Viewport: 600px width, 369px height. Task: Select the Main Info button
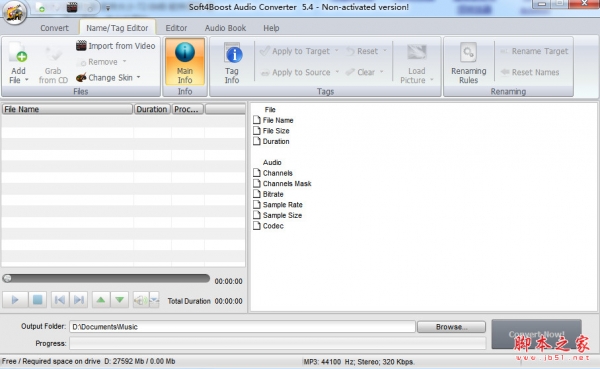point(185,62)
